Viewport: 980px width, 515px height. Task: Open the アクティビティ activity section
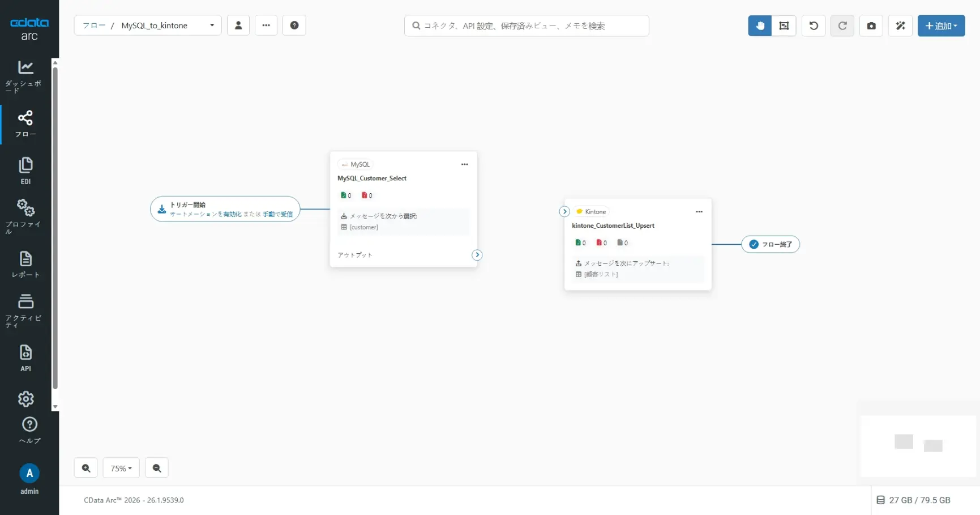25,309
